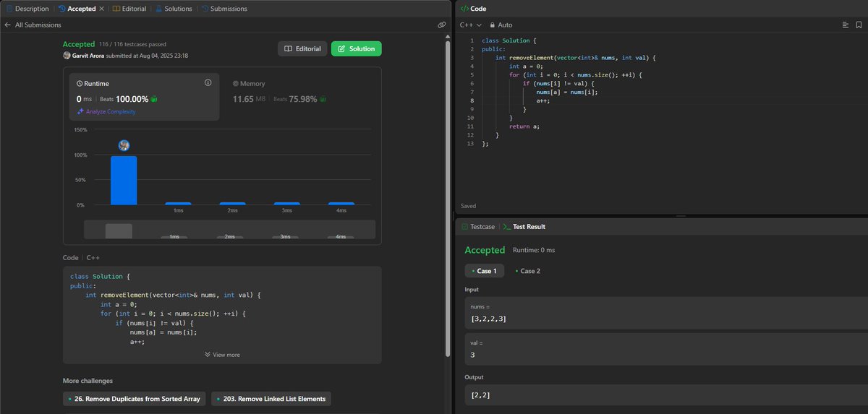The width and height of the screenshot is (868, 414).
Task: Open the Editorial tab
Action: 129,9
